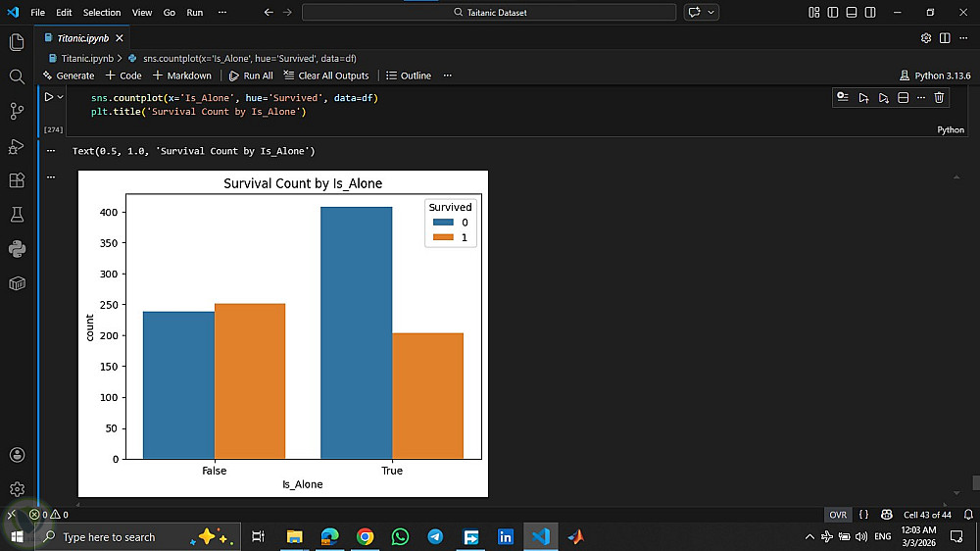Run All notebook cells

click(251, 75)
